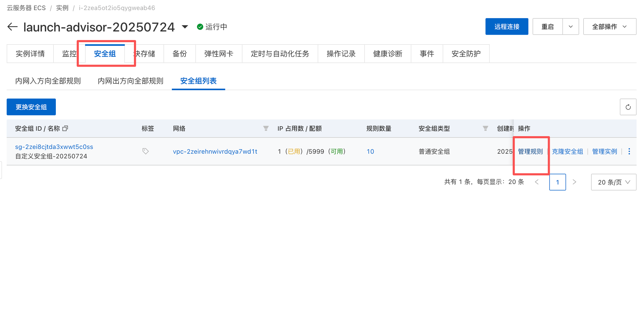
Task: Open the more actions three-dot menu
Action: click(x=629, y=151)
